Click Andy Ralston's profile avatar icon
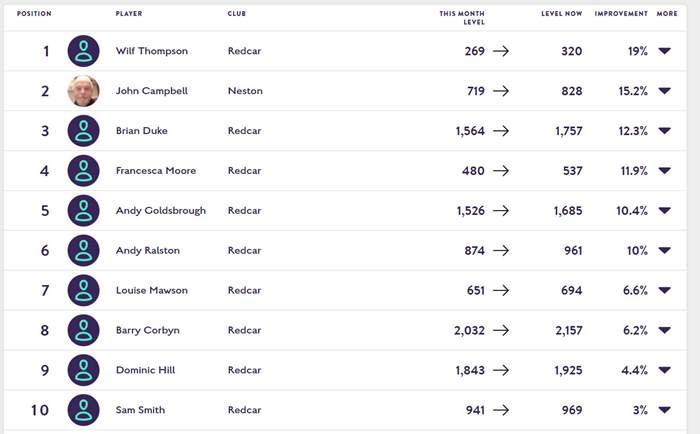The width and height of the screenshot is (700, 434). click(x=83, y=251)
